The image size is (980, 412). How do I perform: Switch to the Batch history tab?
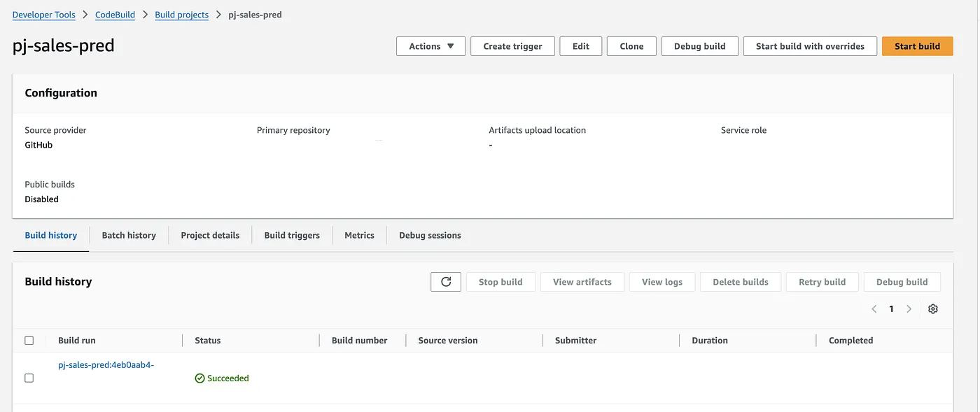(129, 235)
